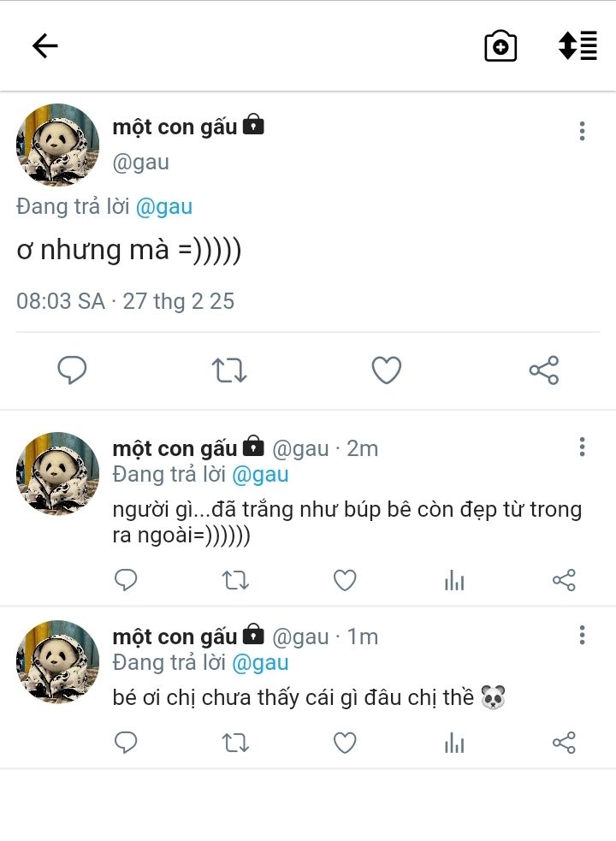The width and height of the screenshot is (616, 841).
Task: Open more options for the 2m reply
Action: [x=582, y=447]
